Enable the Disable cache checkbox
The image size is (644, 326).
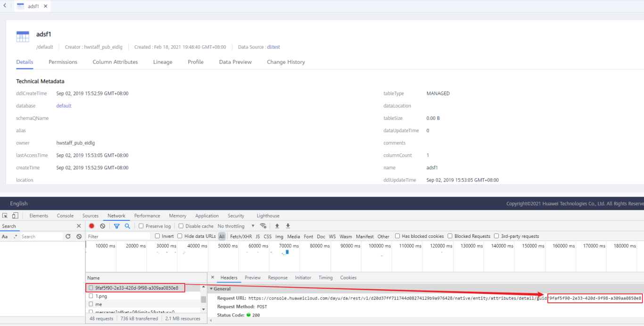pos(181,226)
